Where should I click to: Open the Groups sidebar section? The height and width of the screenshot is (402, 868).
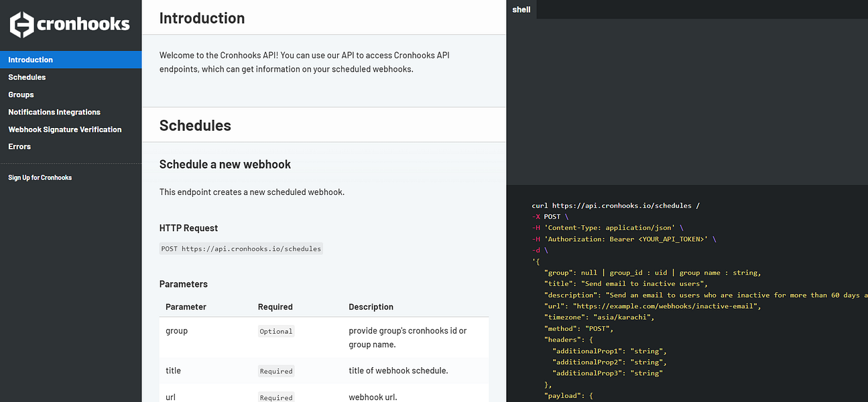(21, 94)
